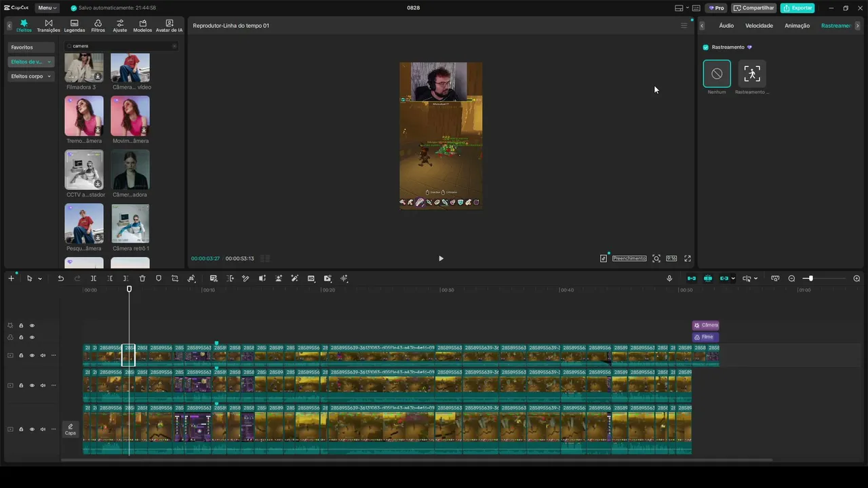Lock the middle video track
The height and width of the screenshot is (488, 868).
click(21, 386)
